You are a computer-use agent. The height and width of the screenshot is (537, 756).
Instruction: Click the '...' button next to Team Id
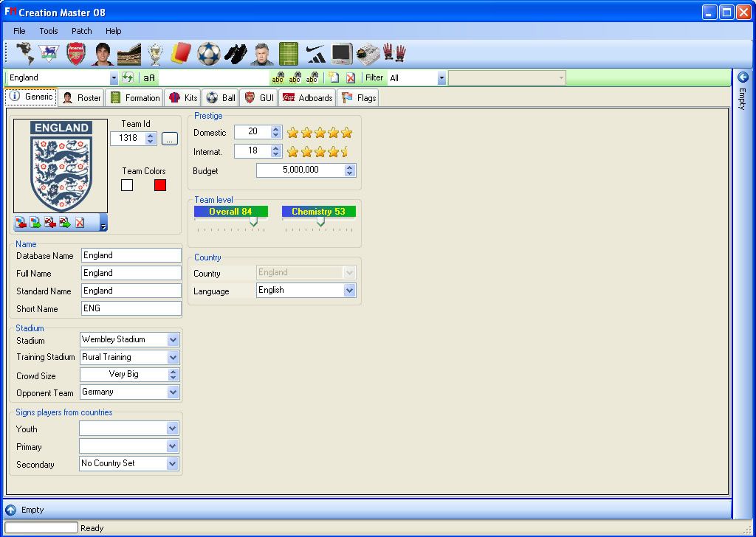click(x=170, y=139)
